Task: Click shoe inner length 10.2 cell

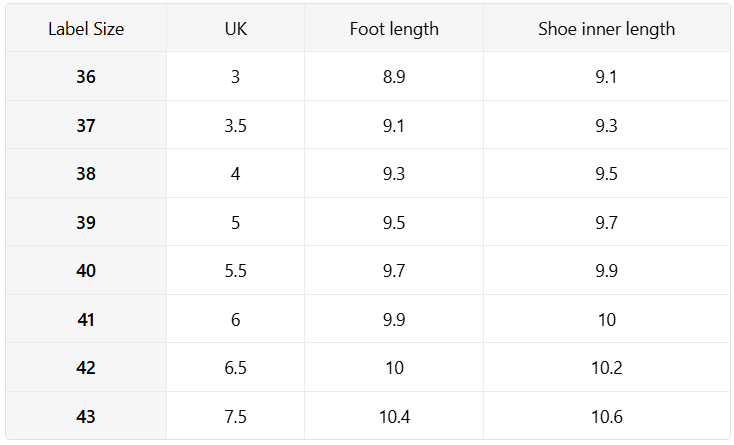Action: [x=606, y=368]
